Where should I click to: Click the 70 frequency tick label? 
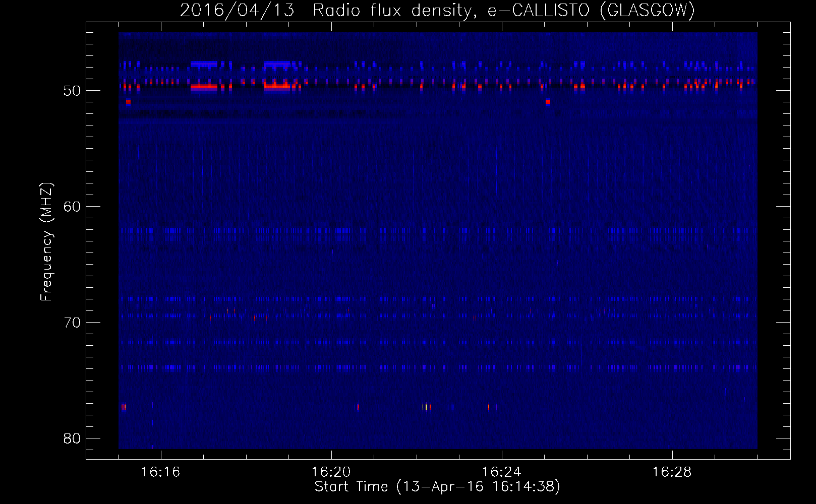tap(73, 323)
